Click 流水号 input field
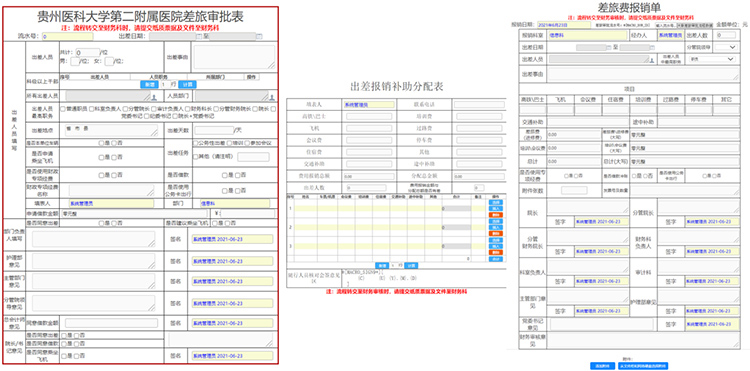This screenshot has width=750, height=371. coord(67,36)
